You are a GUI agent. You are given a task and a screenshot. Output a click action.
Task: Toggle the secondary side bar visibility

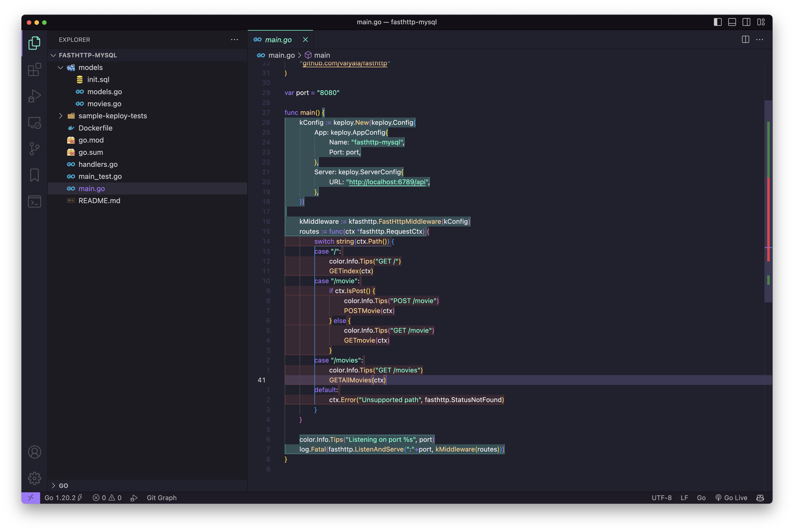(x=746, y=22)
